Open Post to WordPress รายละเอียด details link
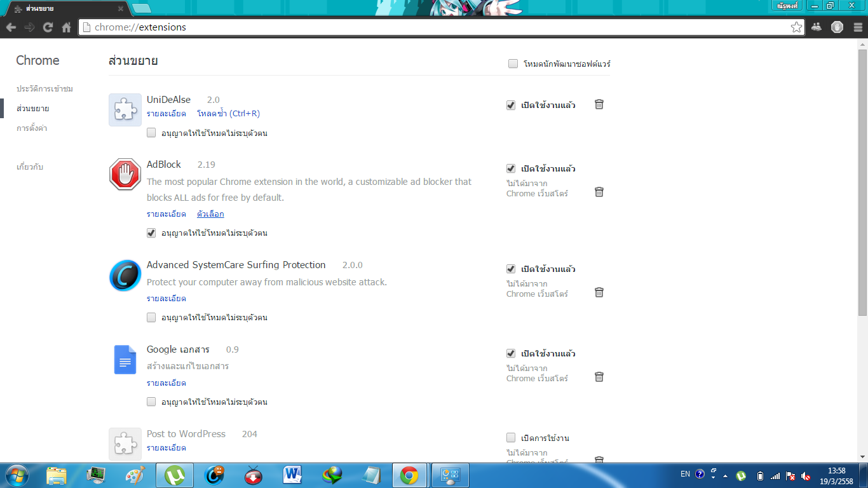868x488 pixels. click(166, 447)
